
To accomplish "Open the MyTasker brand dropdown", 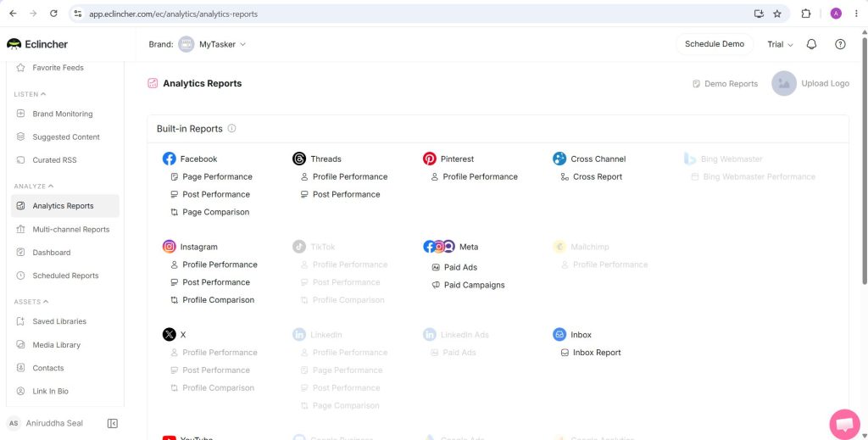I will 212,44.
